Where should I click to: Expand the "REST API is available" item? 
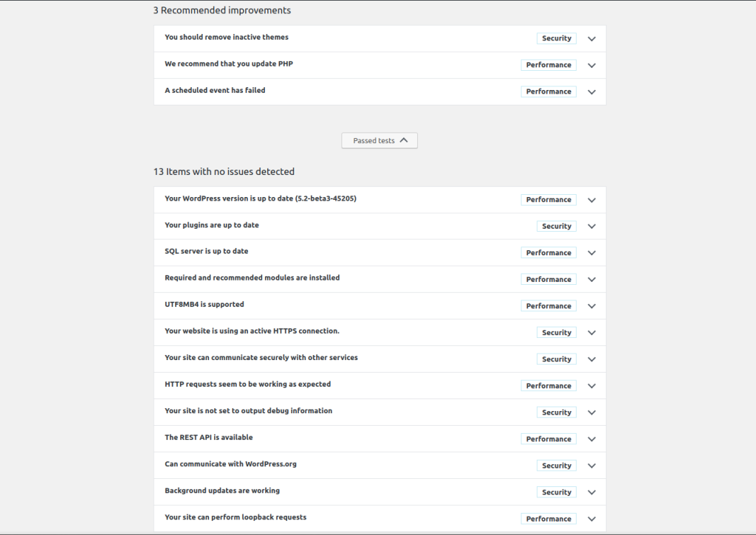(x=591, y=438)
